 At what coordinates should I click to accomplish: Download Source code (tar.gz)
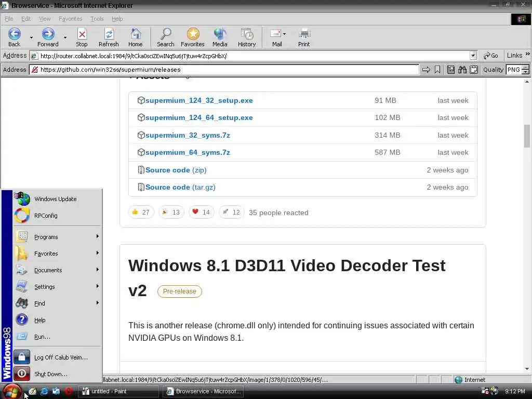(180, 187)
